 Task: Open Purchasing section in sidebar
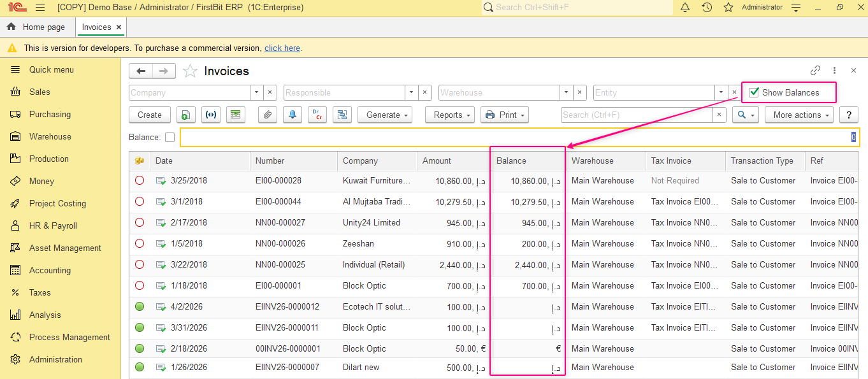pyautogui.click(x=50, y=114)
